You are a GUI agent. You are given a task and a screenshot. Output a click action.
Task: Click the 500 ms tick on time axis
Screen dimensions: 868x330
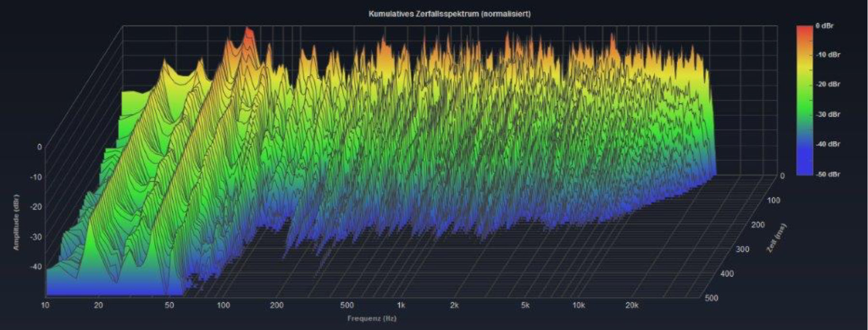711,298
